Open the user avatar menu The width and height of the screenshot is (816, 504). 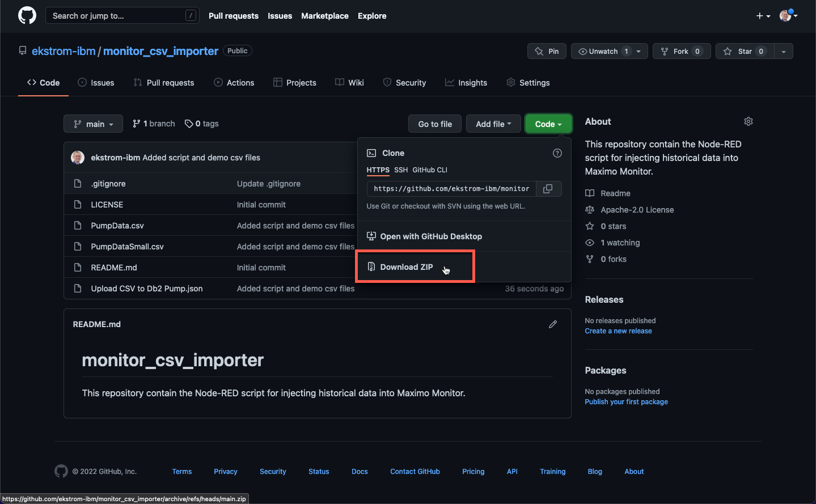click(x=789, y=16)
